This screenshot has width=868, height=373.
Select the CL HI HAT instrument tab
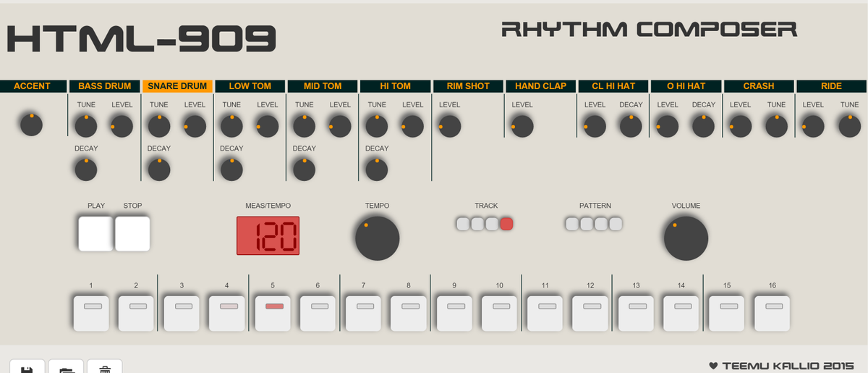click(x=613, y=85)
